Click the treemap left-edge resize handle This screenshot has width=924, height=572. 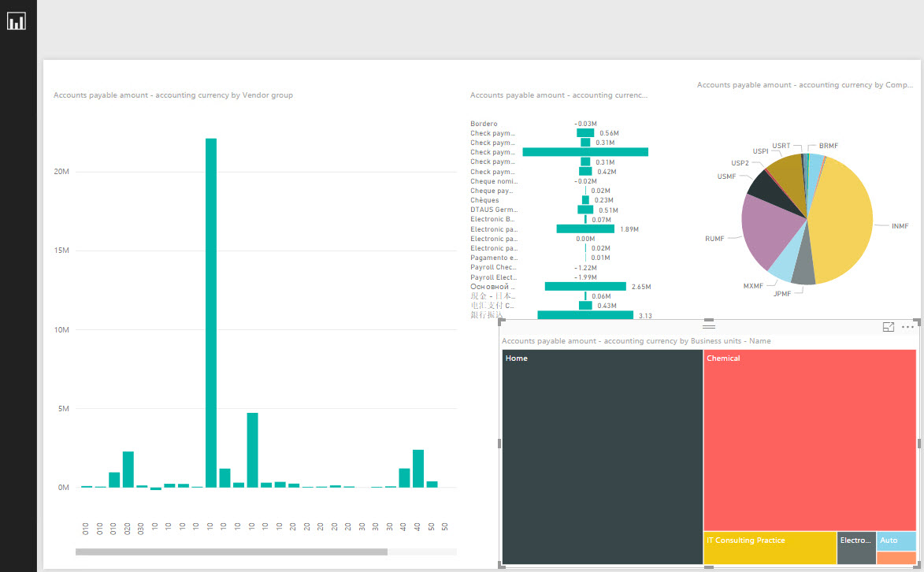click(x=499, y=444)
